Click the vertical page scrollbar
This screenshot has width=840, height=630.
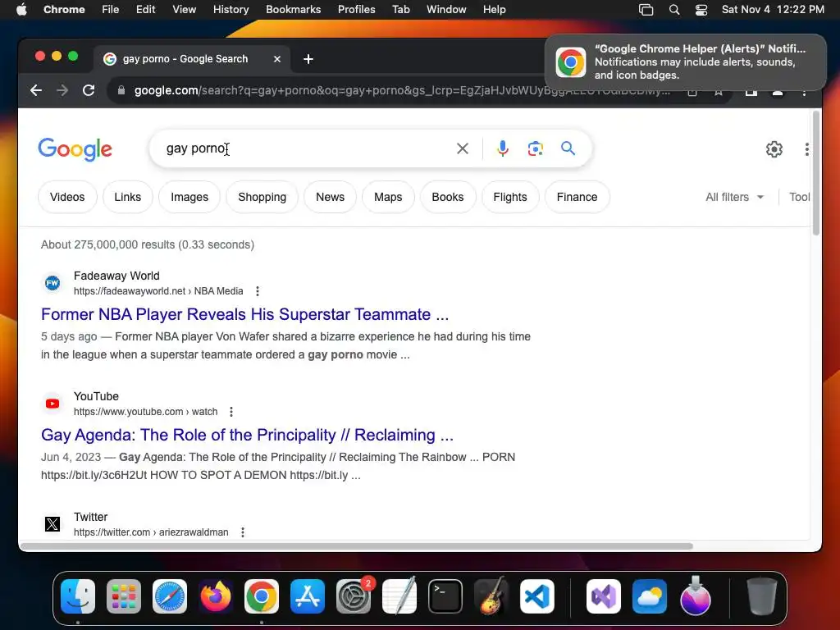816,172
